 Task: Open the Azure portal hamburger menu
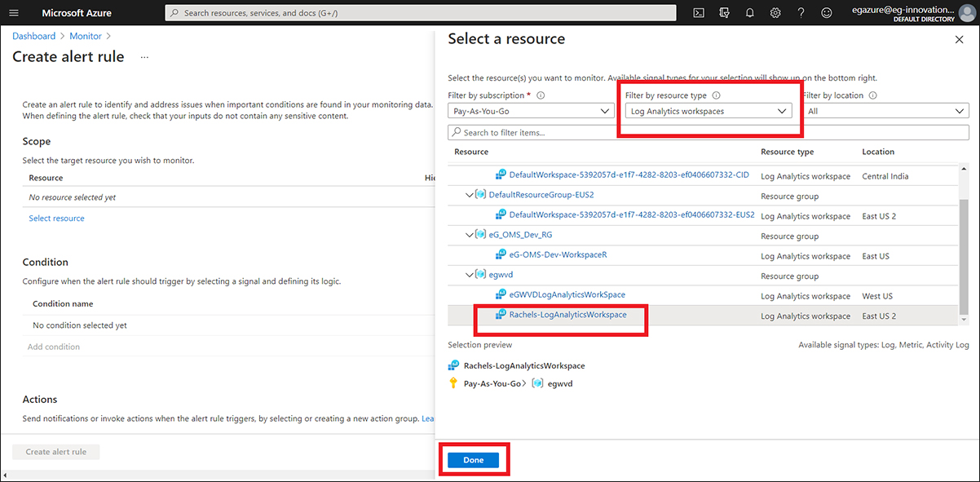(x=14, y=13)
